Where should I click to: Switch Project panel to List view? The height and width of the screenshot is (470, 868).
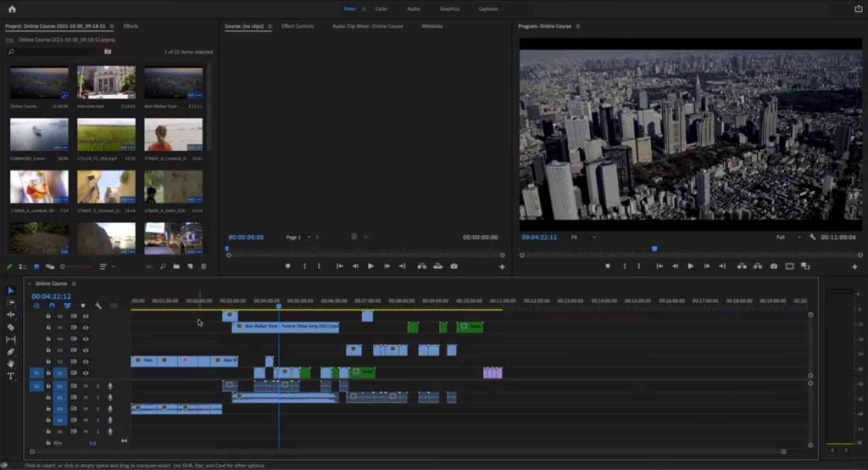pos(23,266)
